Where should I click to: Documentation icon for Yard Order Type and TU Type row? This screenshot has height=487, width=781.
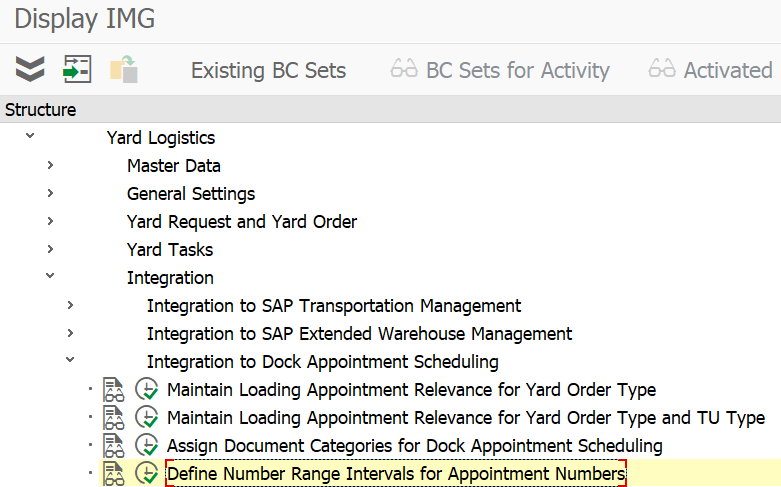[x=114, y=418]
